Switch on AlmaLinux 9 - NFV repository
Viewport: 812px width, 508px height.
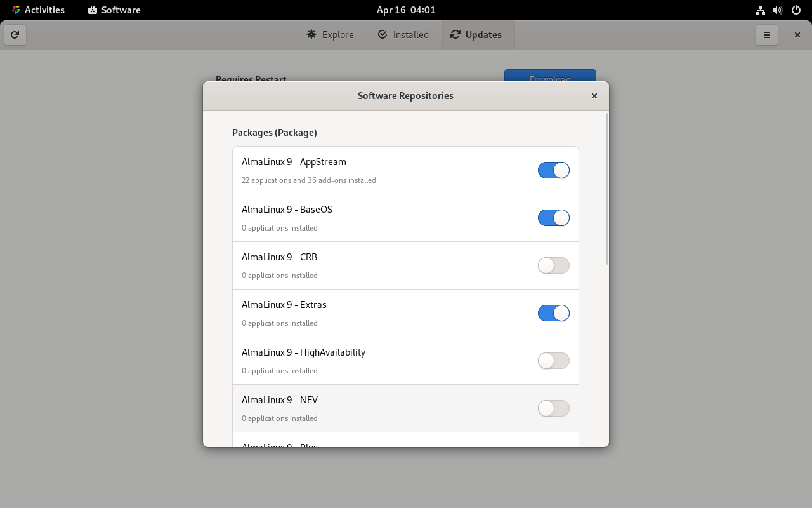coord(553,408)
